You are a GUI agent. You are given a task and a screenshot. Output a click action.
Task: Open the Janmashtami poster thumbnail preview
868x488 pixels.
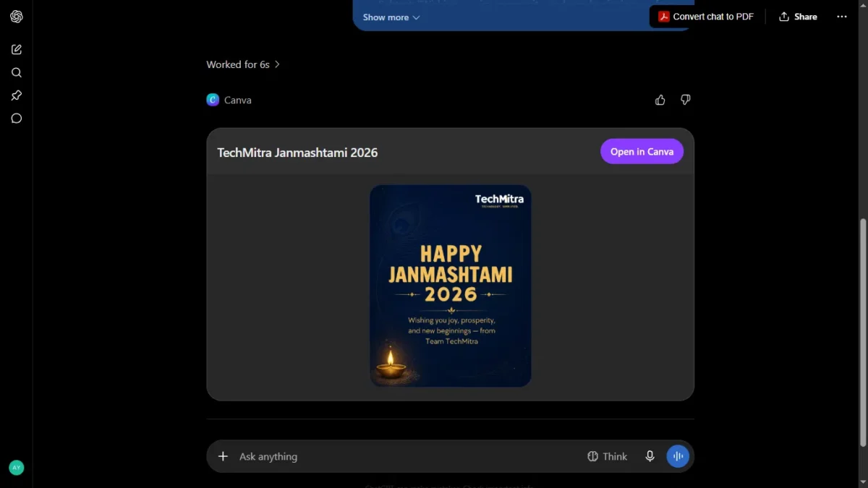point(451,286)
